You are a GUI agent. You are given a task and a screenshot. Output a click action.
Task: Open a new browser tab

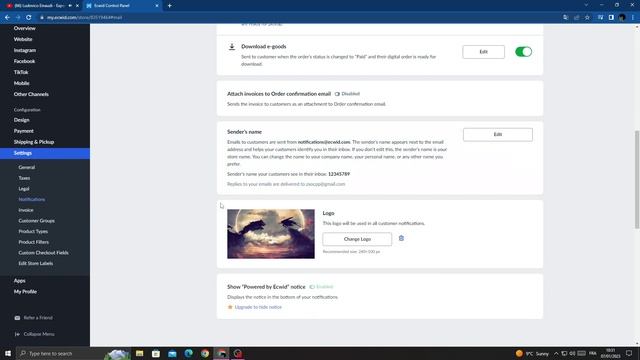tap(169, 6)
